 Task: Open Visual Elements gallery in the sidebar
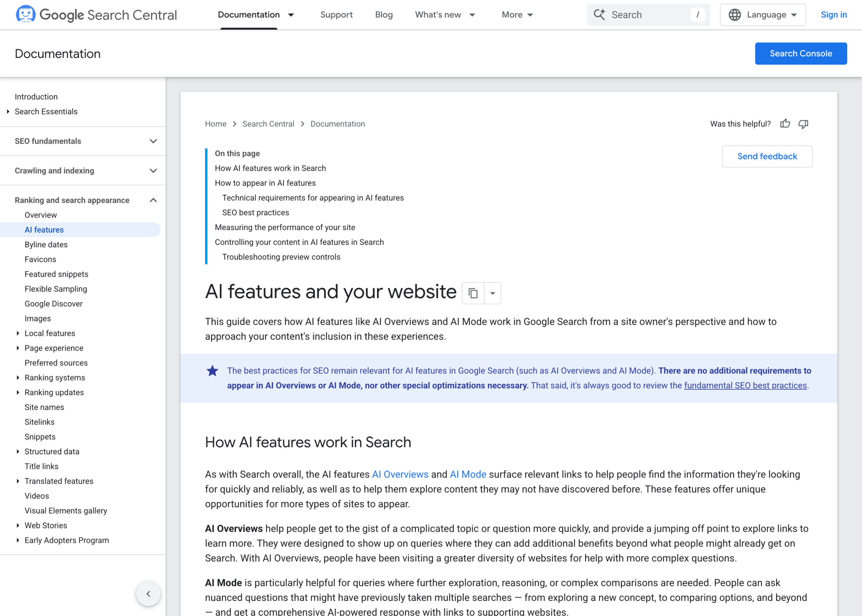[x=66, y=511]
